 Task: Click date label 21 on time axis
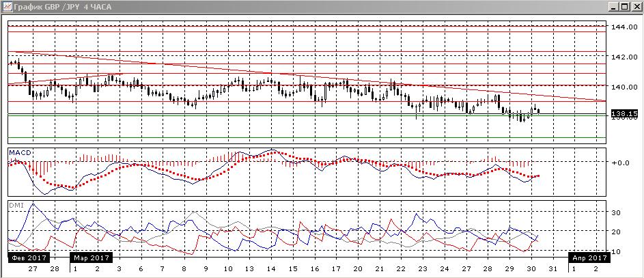[379, 269]
